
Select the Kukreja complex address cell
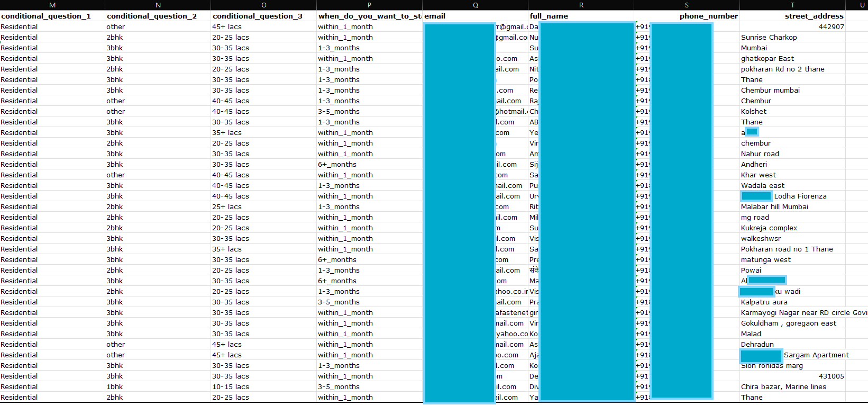pyautogui.click(x=793, y=228)
